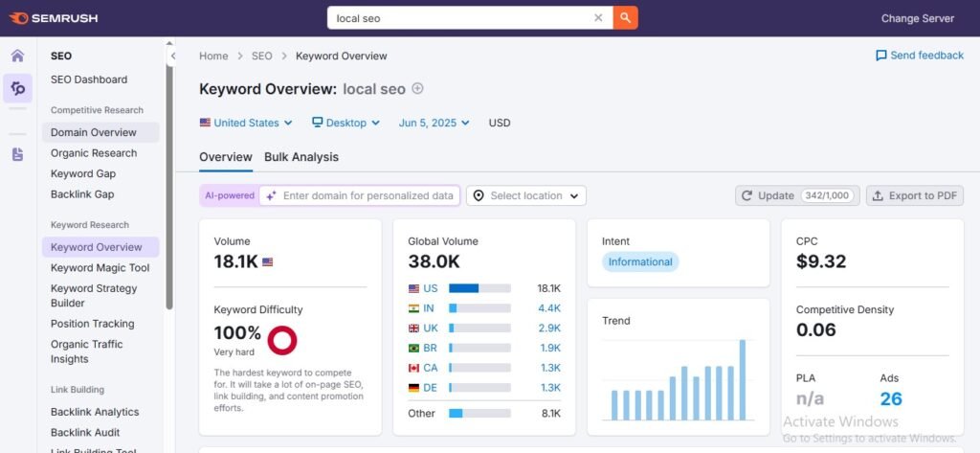
Task: Click the Ads count 26
Action: [891, 398]
